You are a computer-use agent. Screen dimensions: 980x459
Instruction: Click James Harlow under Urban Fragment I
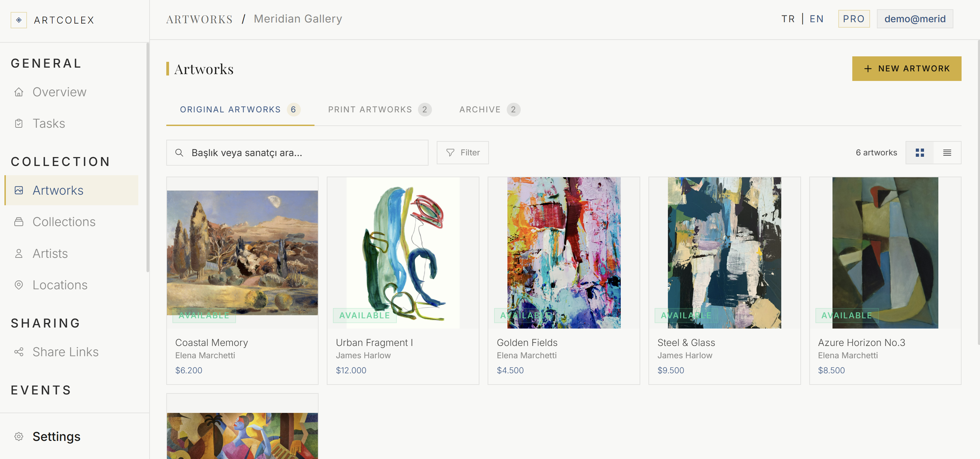pyautogui.click(x=363, y=356)
